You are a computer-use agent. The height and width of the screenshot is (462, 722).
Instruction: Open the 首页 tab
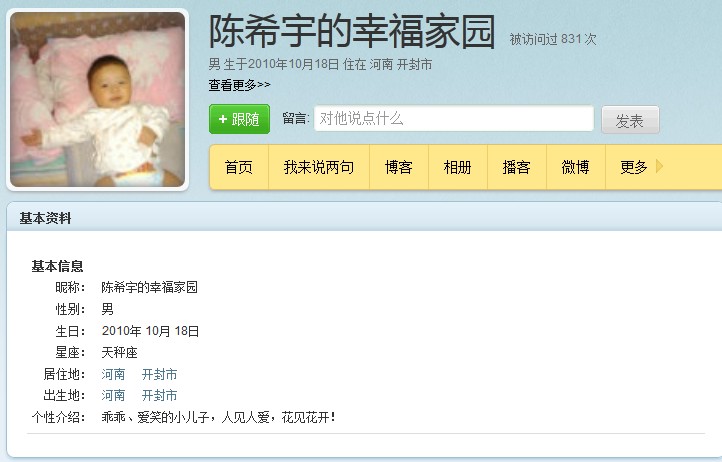[239, 167]
